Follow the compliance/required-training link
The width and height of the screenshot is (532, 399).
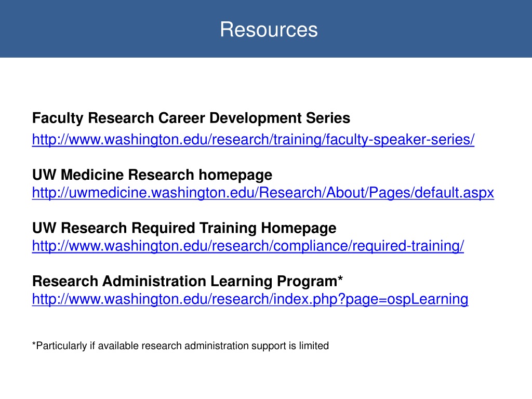click(x=248, y=246)
